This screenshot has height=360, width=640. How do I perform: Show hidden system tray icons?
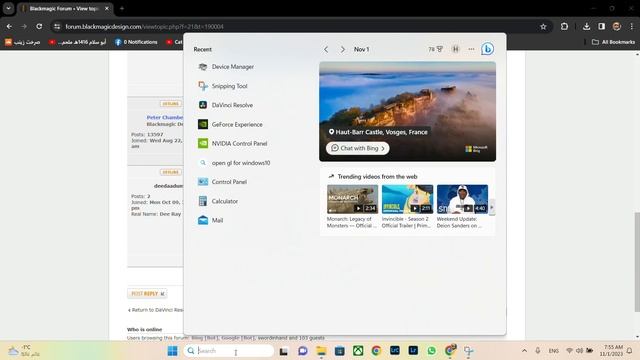[x=524, y=351]
